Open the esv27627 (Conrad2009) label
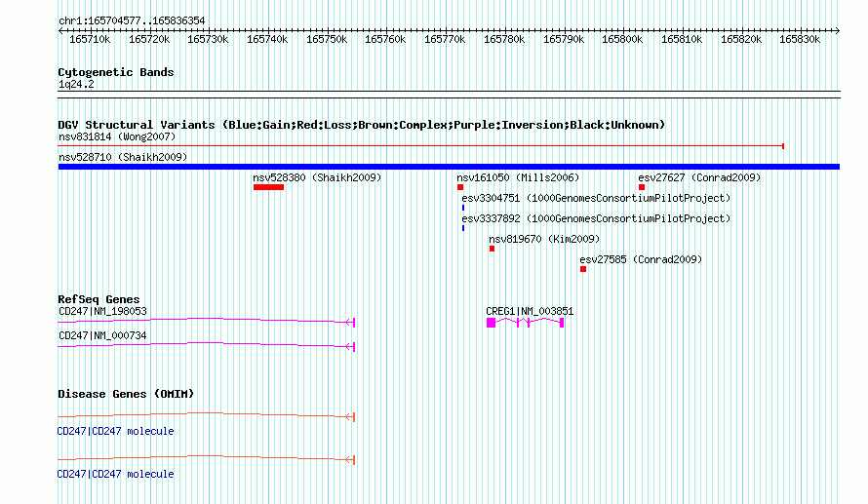Screen dimensions: 868x504 click(x=699, y=177)
